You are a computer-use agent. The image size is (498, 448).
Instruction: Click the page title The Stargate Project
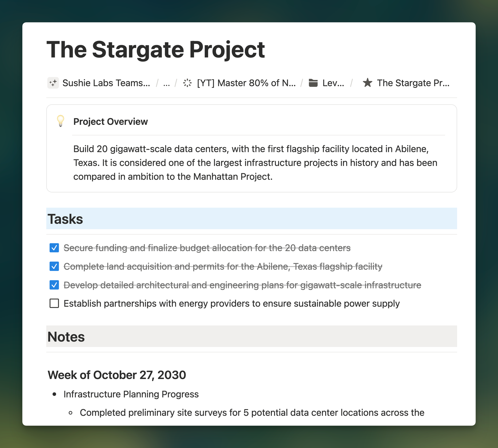(156, 50)
